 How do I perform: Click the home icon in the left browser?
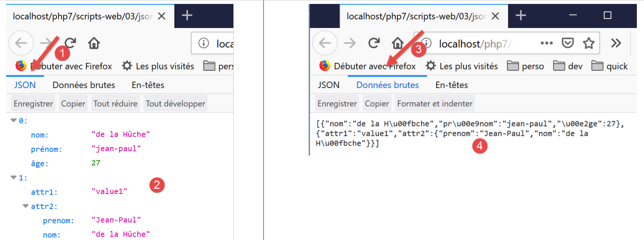point(94,43)
